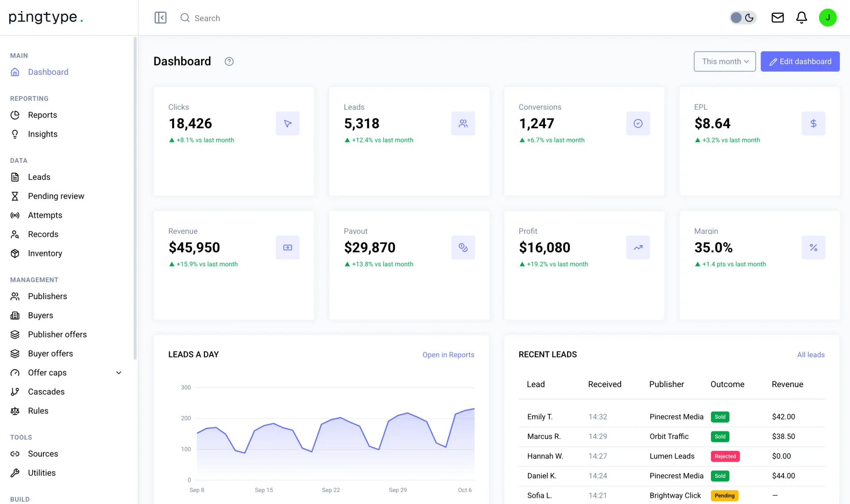Select lead Daniel K. in the table
The image size is (850, 504).
[x=541, y=476]
